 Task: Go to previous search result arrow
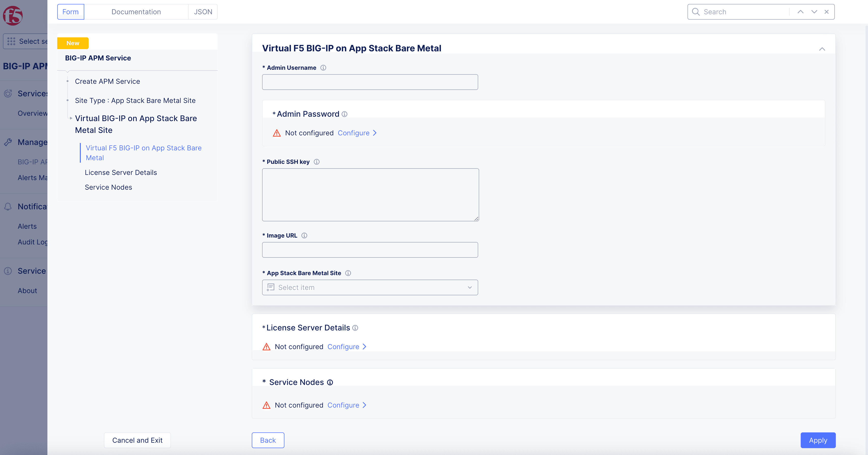(x=800, y=12)
